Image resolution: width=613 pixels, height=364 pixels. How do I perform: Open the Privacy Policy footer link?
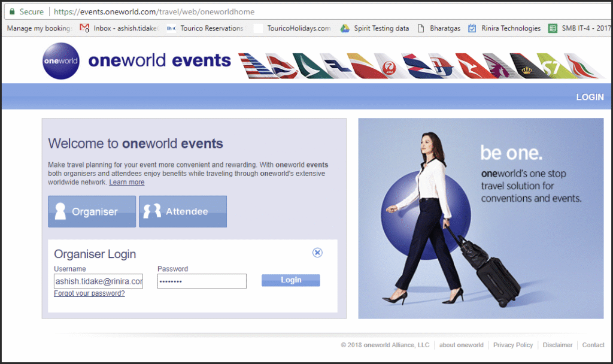513,345
